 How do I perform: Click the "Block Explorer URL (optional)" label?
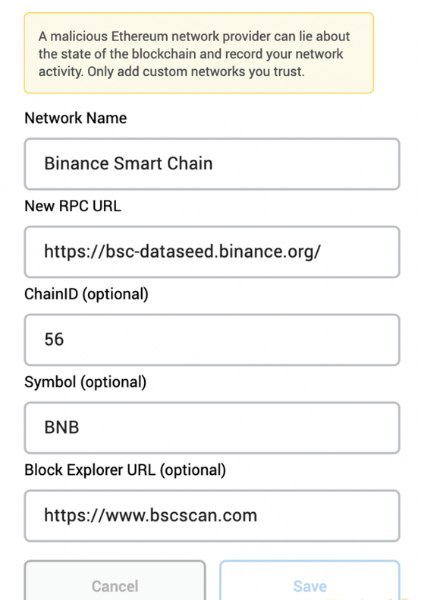pos(125,470)
